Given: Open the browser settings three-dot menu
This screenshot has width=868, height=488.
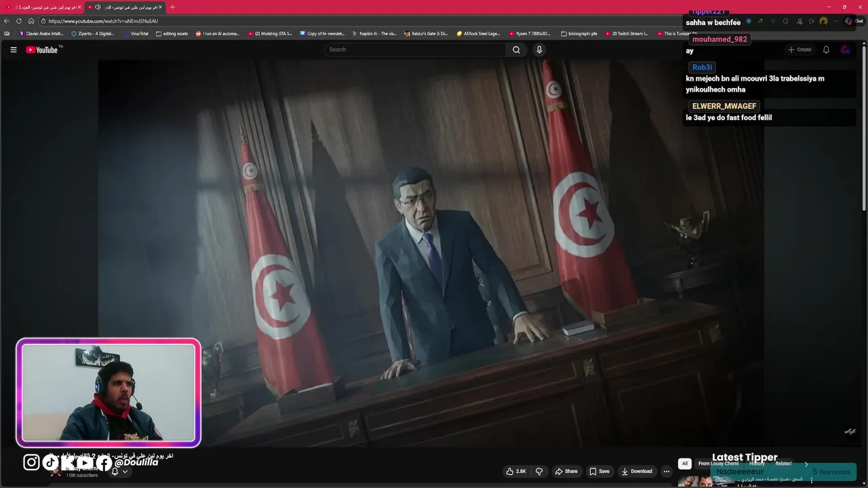Looking at the screenshot, I should pyautogui.click(x=835, y=21).
